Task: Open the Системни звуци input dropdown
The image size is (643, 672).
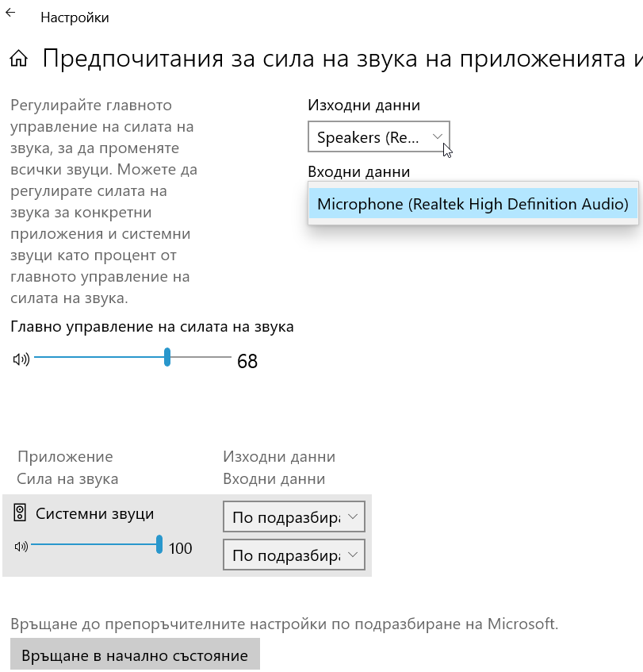Action: [x=293, y=555]
